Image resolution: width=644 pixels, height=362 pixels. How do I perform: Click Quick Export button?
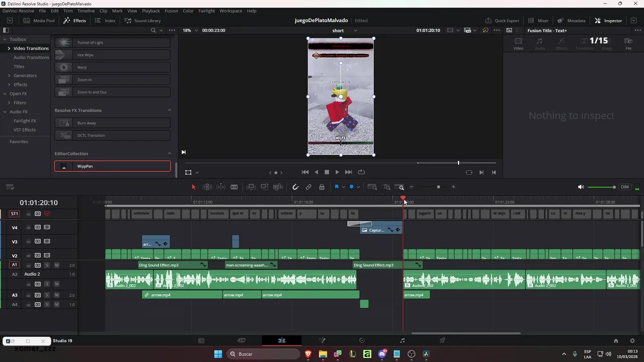click(x=502, y=21)
